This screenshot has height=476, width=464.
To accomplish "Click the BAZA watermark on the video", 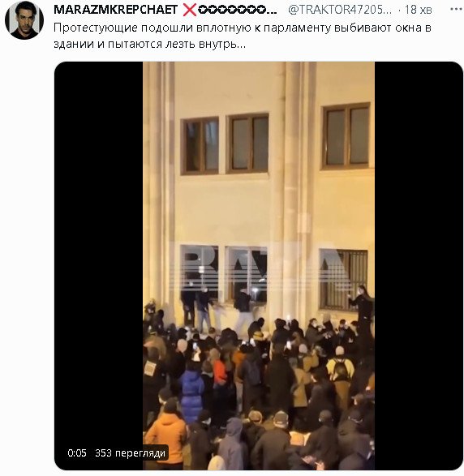I will 261,268.
